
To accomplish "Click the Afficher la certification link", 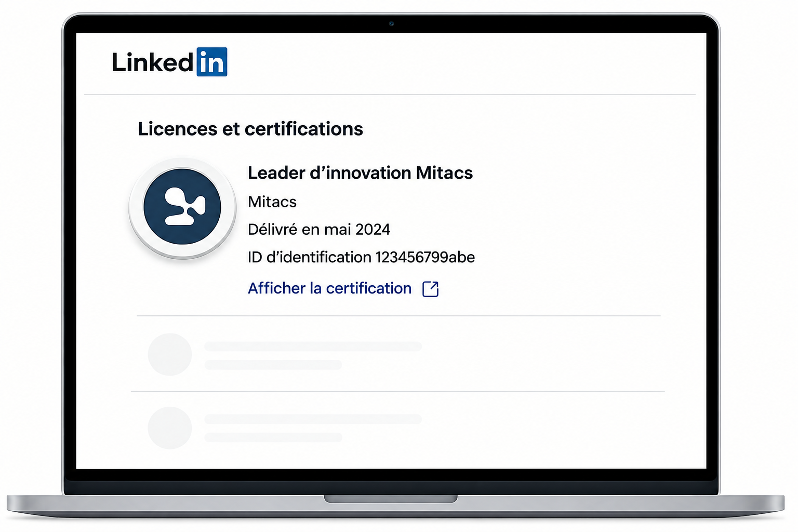I will [x=329, y=288].
